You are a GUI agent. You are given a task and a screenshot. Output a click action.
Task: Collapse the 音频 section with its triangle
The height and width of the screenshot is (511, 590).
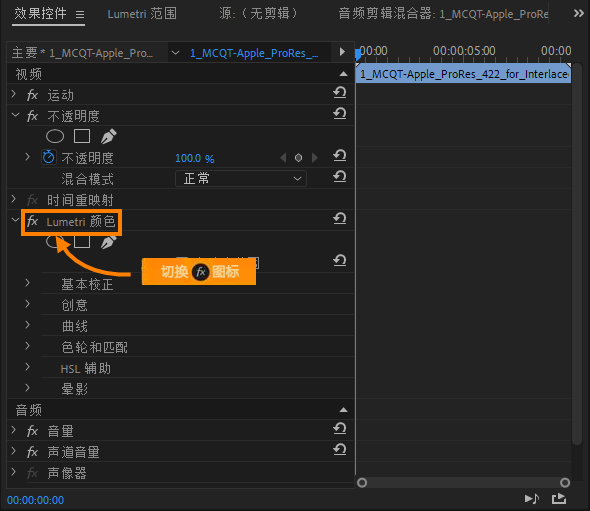coord(343,410)
